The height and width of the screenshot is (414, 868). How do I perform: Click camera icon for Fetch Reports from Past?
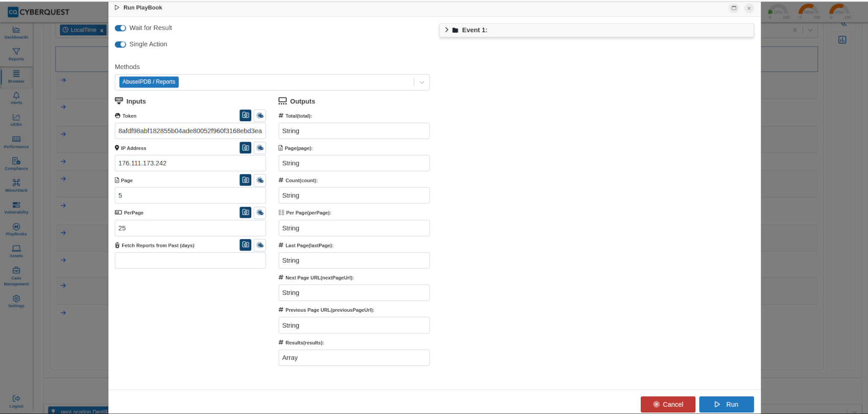point(246,245)
